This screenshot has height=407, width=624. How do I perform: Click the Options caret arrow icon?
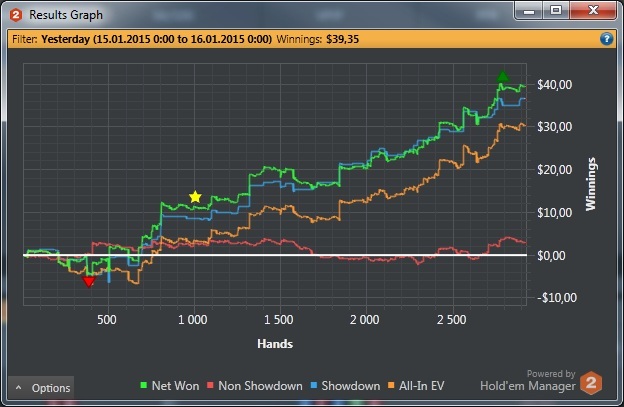point(18,387)
